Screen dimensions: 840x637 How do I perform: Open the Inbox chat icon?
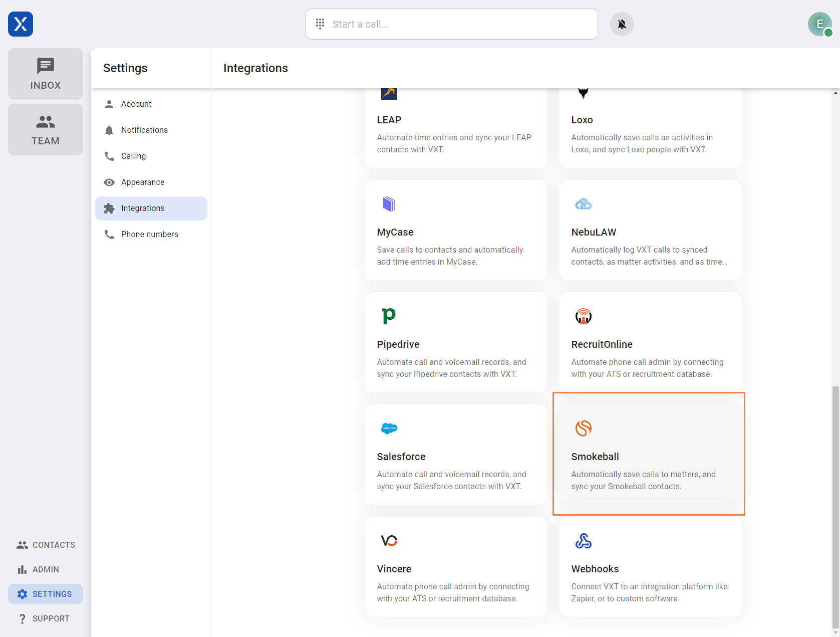(46, 66)
